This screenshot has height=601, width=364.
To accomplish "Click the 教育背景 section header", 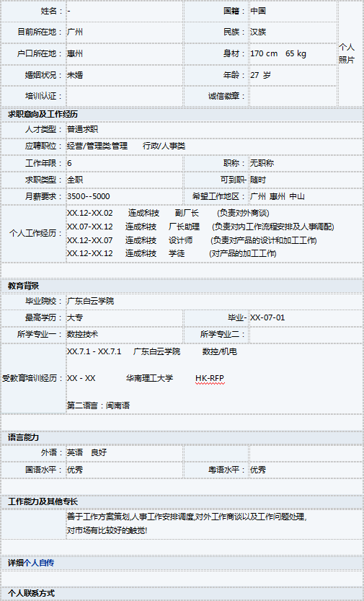I will 23,286.
